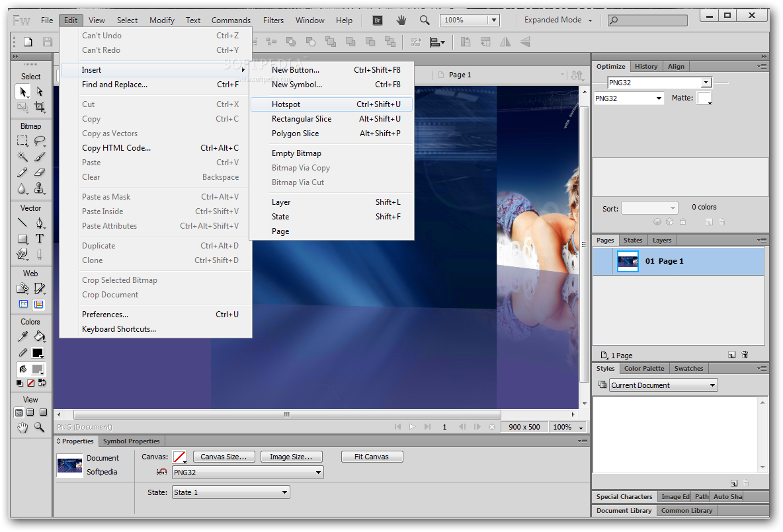Open the Symbol Properties tab
This screenshot has height=532, width=783.
click(x=131, y=441)
